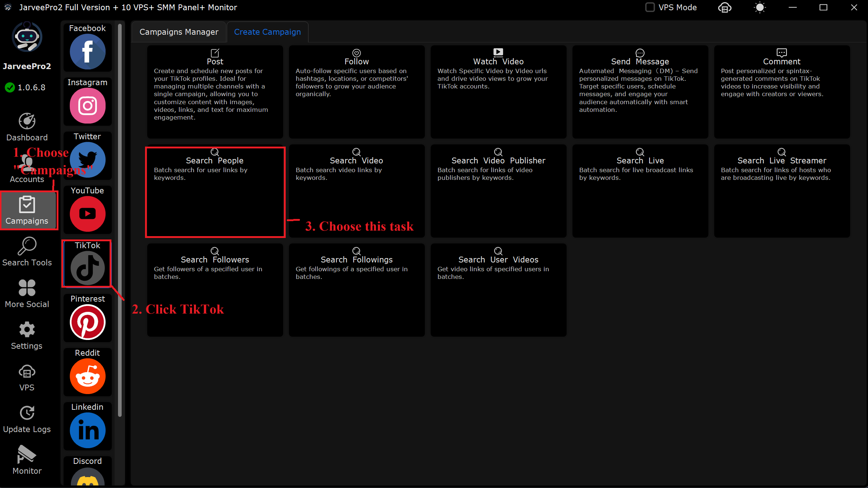Select the Watch Video task card
Image resolution: width=868 pixels, height=488 pixels.
pos(499,92)
